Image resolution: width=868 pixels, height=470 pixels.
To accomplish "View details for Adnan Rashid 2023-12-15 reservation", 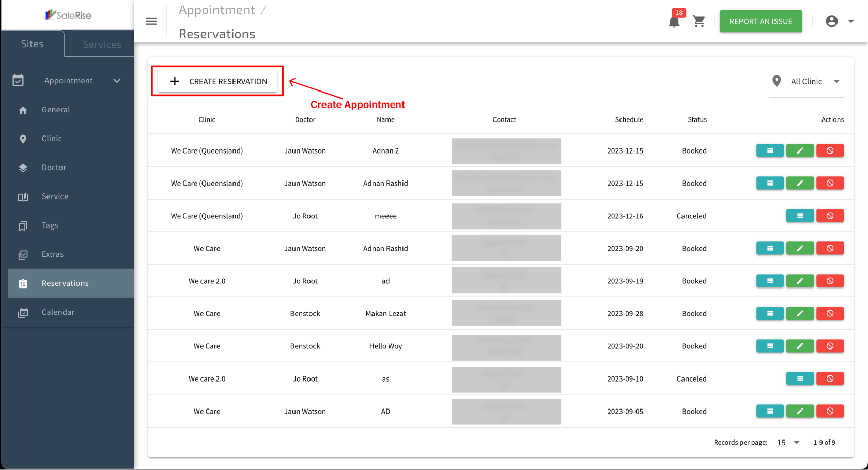I will [x=770, y=183].
